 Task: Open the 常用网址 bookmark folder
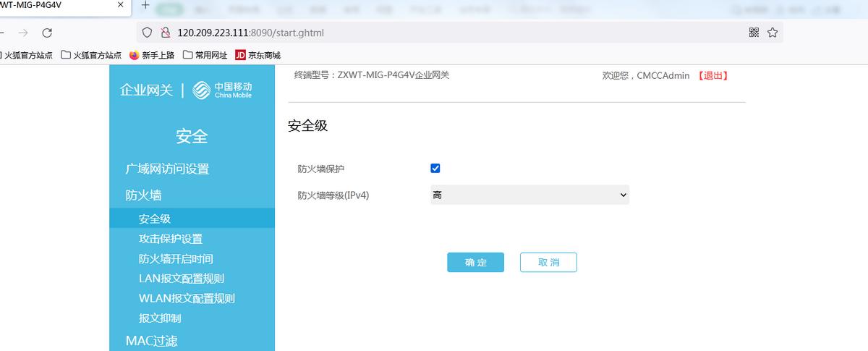point(205,55)
